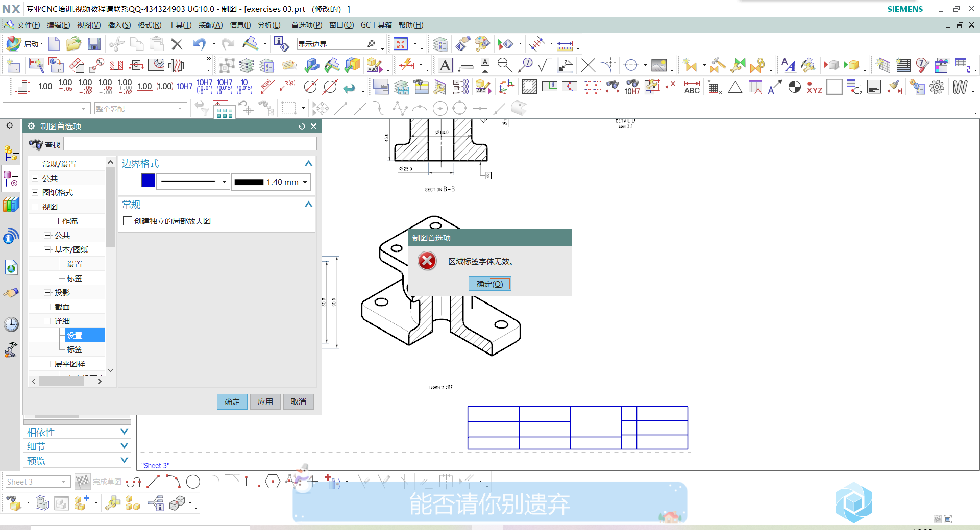Open the 帮助(H) menu
The image size is (980, 530).
click(411, 25)
